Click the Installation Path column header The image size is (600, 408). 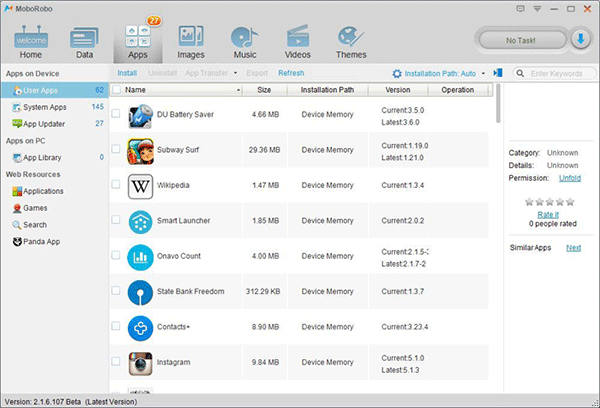[x=328, y=90]
